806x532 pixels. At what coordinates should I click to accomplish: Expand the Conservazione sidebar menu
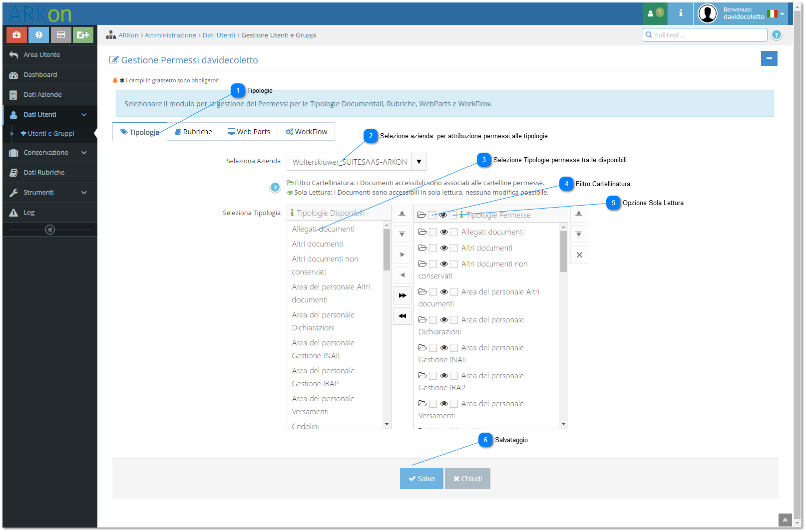click(50, 153)
